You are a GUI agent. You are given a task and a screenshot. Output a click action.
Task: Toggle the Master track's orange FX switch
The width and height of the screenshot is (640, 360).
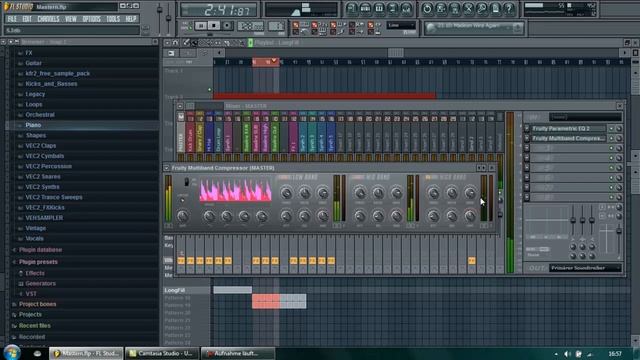[181, 260]
